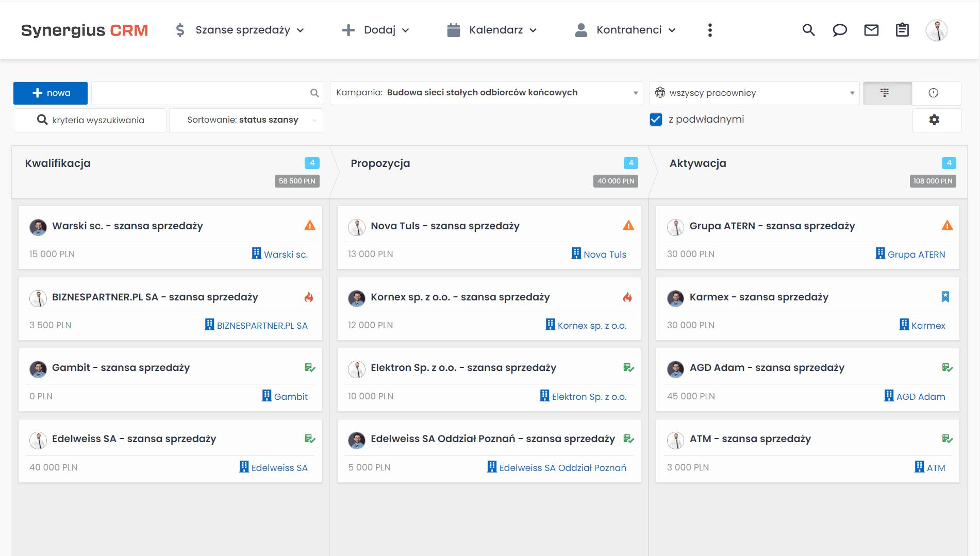Click the flame icon on Kornex card
The height and width of the screenshot is (556, 980).
click(x=627, y=297)
